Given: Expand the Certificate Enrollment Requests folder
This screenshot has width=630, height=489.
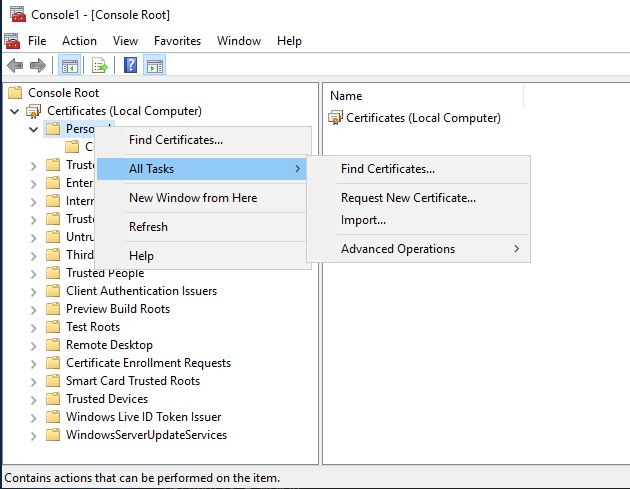Looking at the screenshot, I should click(x=34, y=364).
